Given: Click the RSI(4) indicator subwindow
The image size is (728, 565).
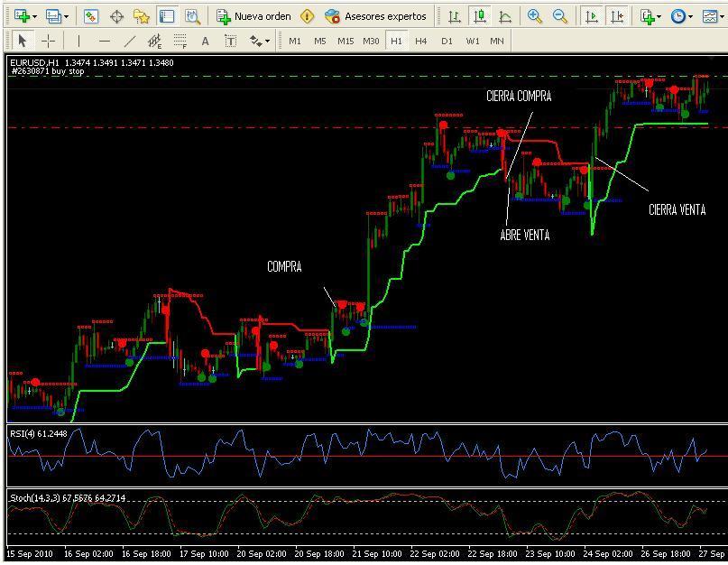Looking at the screenshot, I should tap(361, 454).
